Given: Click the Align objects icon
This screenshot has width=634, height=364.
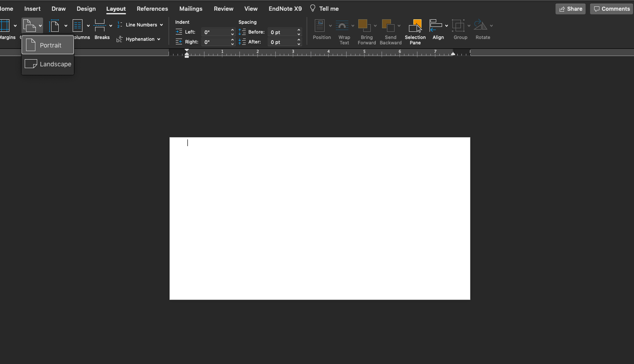Looking at the screenshot, I should point(436,26).
